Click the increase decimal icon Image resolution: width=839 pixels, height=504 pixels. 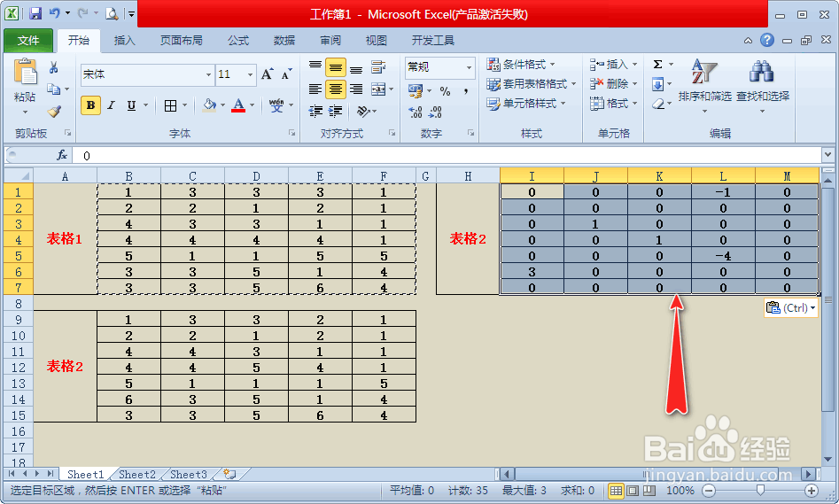(x=416, y=112)
